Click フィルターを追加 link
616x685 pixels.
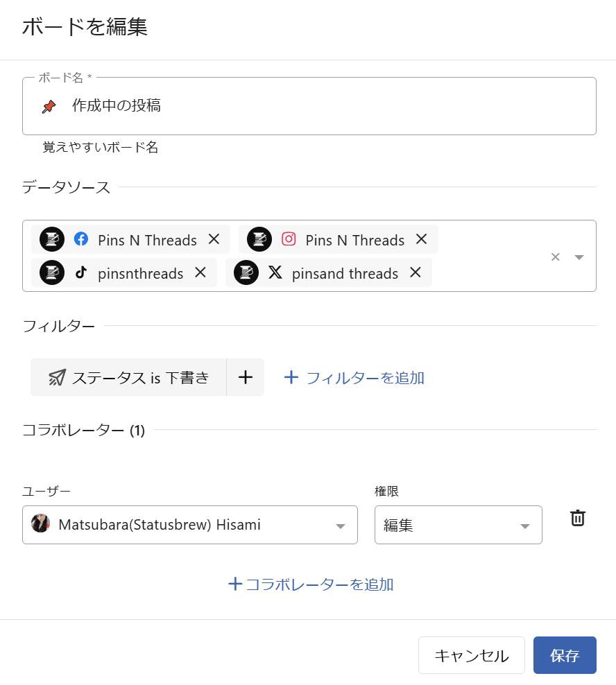click(354, 377)
